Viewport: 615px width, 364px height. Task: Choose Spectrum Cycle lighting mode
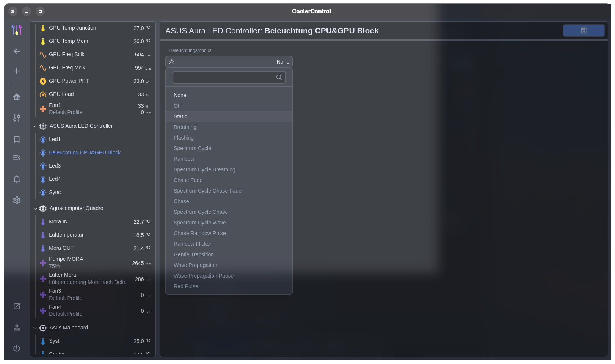229,148
